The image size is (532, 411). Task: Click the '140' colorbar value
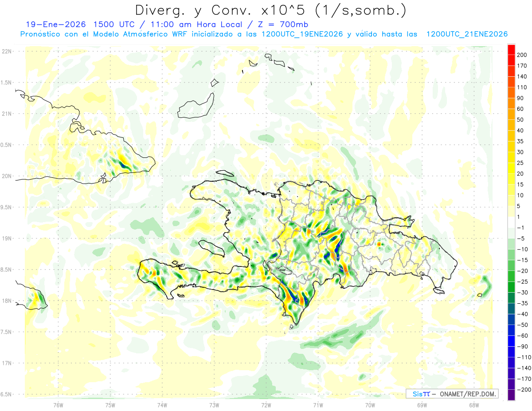pyautogui.click(x=522, y=77)
